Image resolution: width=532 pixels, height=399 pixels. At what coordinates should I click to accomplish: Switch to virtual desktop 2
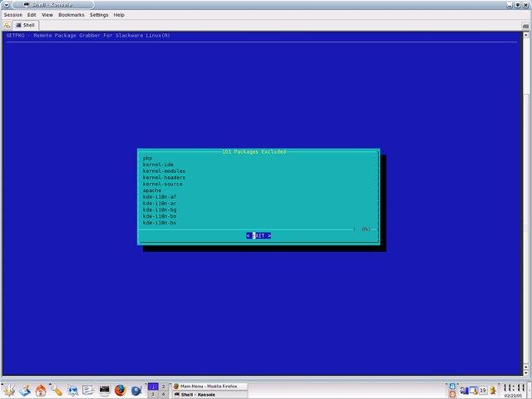pyautogui.click(x=163, y=387)
